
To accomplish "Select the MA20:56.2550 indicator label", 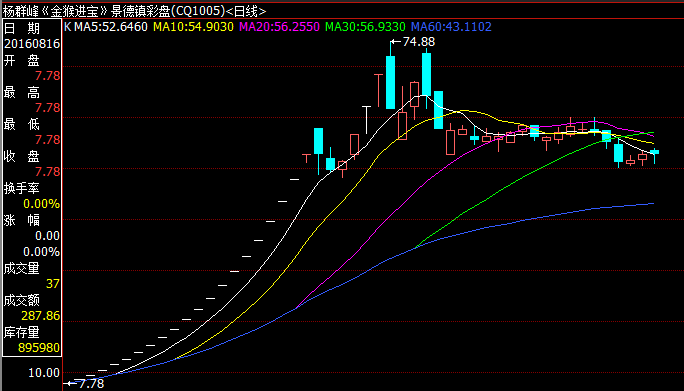I will [x=279, y=27].
